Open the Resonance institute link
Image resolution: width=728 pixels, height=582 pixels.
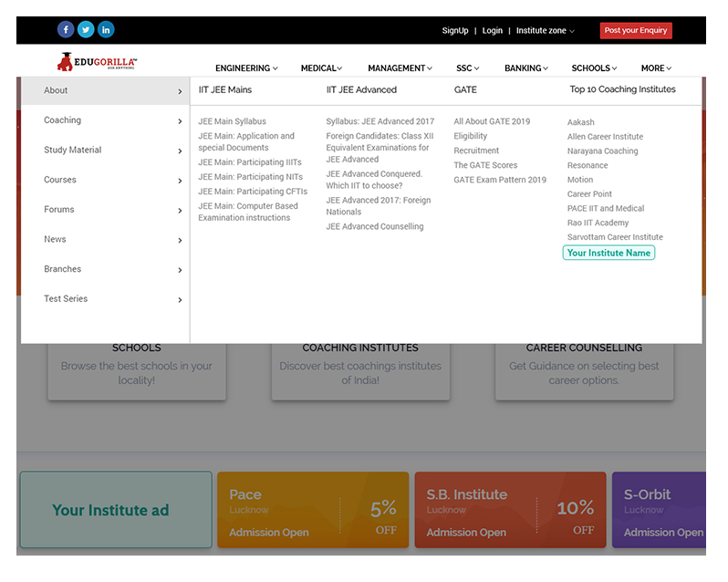point(588,165)
